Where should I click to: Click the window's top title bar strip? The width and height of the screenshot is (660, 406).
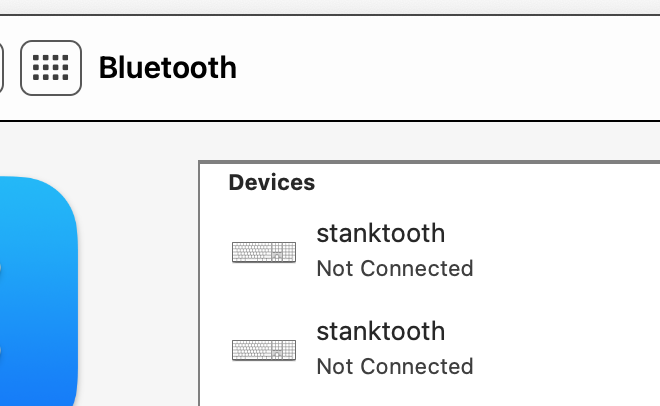[330, 6]
